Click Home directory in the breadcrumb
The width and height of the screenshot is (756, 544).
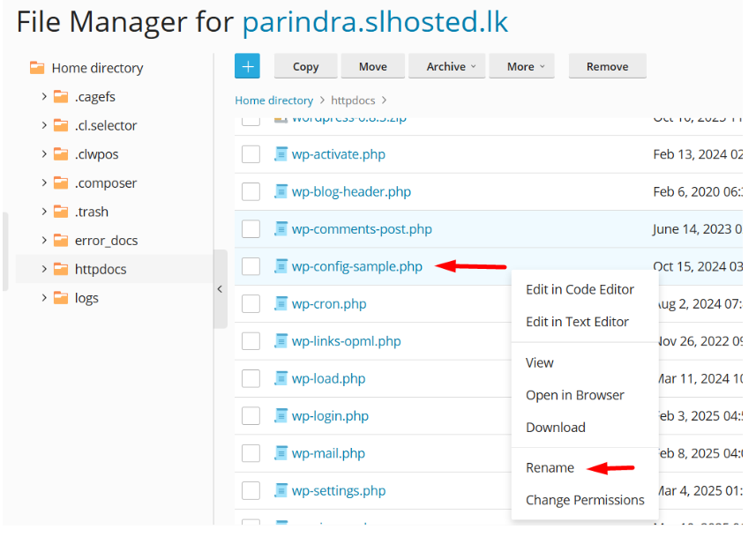pyautogui.click(x=273, y=101)
